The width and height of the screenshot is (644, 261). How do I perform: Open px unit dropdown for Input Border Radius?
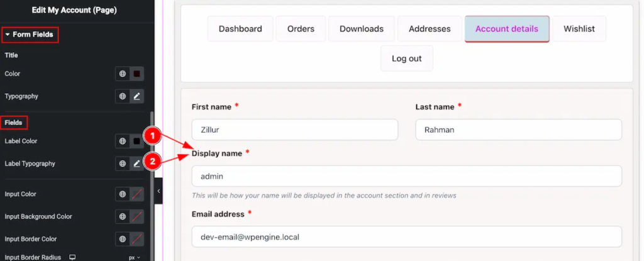point(135,258)
